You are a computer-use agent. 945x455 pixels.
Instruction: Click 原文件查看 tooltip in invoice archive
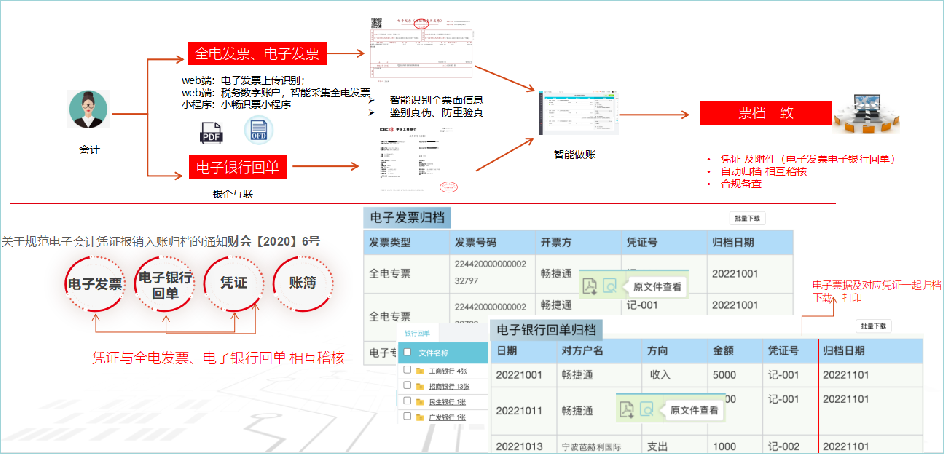654,288
